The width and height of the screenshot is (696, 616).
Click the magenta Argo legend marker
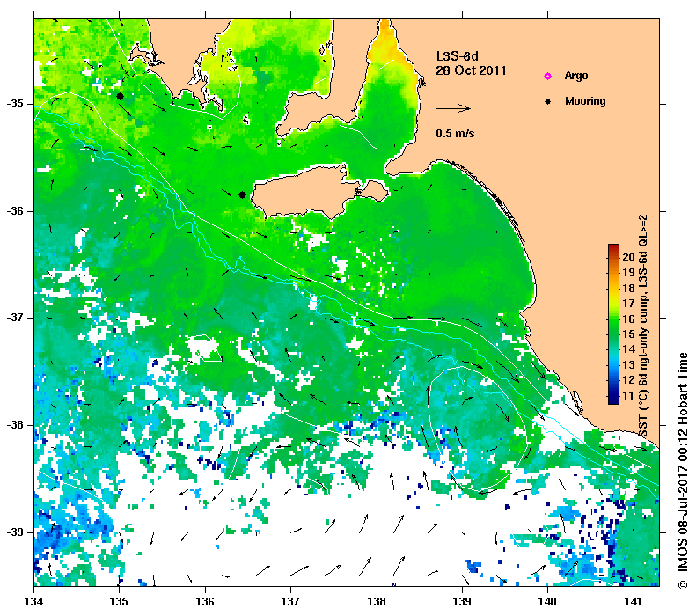point(547,76)
